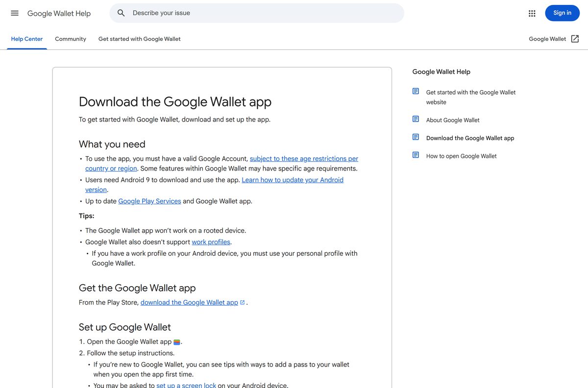Click sidebar heading Google Wallet Help

(x=441, y=72)
